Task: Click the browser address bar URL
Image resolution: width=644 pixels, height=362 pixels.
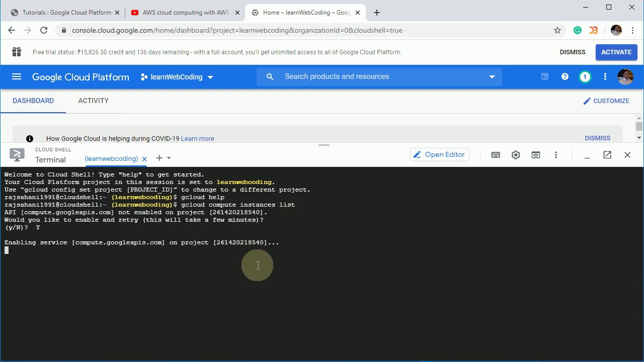Action: click(x=237, y=30)
